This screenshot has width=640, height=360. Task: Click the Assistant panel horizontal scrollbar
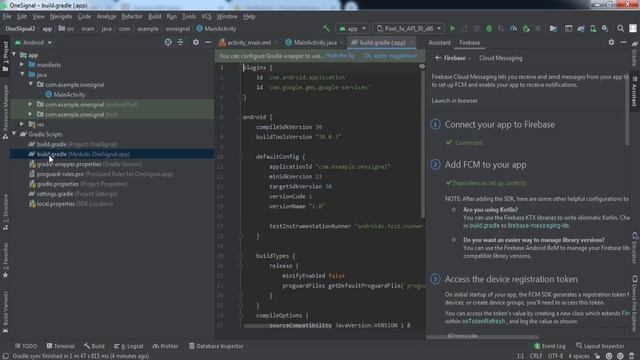482,337
